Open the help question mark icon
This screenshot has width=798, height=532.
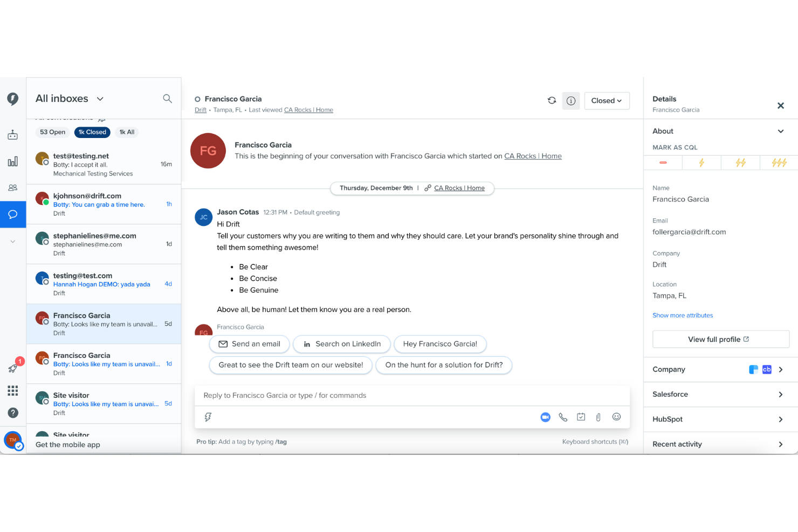(x=13, y=413)
